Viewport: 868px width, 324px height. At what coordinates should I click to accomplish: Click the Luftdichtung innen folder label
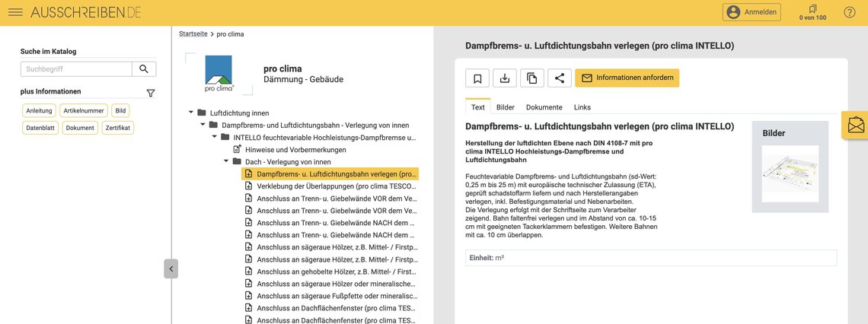coord(240,113)
